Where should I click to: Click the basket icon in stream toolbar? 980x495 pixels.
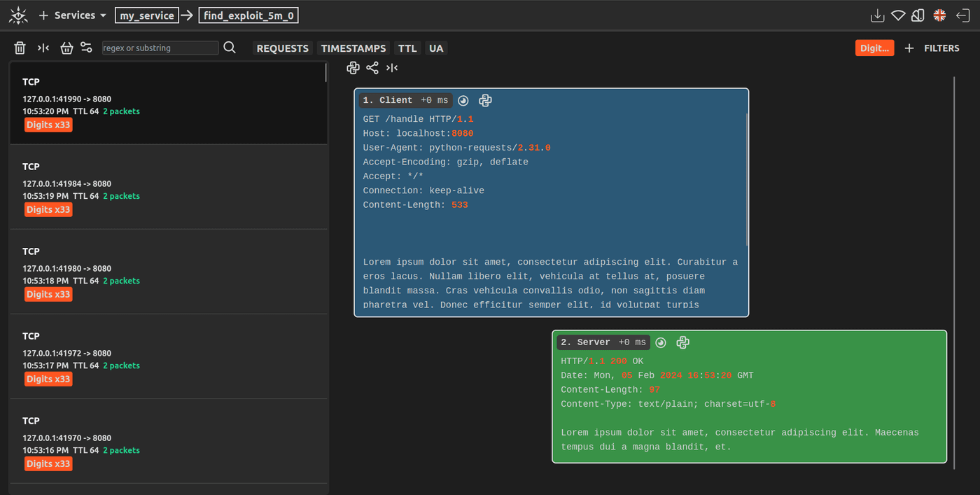[66, 48]
